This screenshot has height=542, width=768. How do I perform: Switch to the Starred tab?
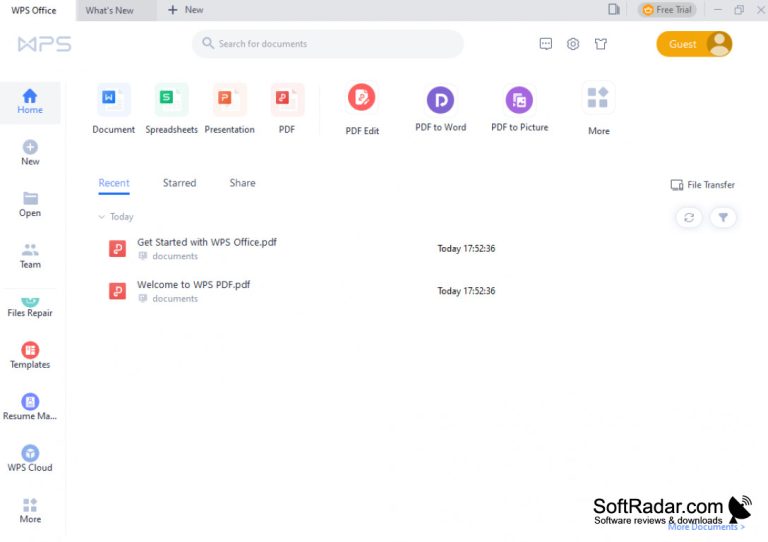[x=179, y=183]
